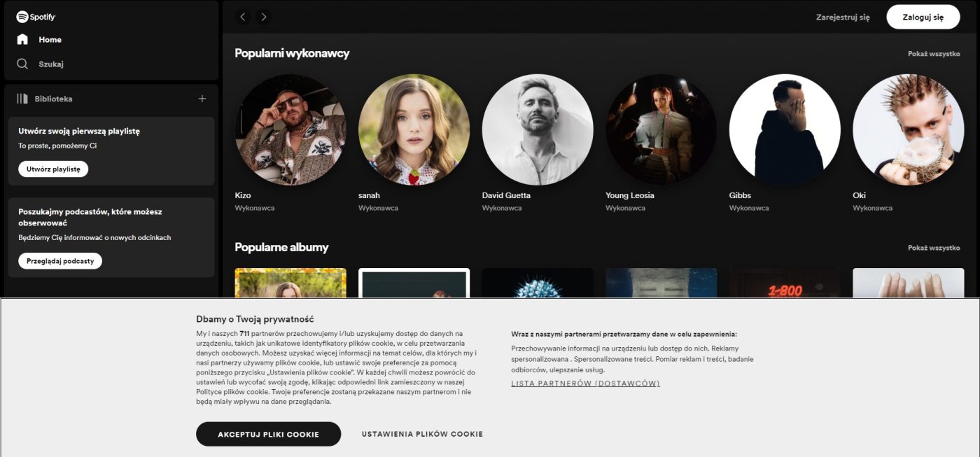Open the album cover with spiky blue ball
The height and width of the screenshot is (457, 980).
coord(538,283)
